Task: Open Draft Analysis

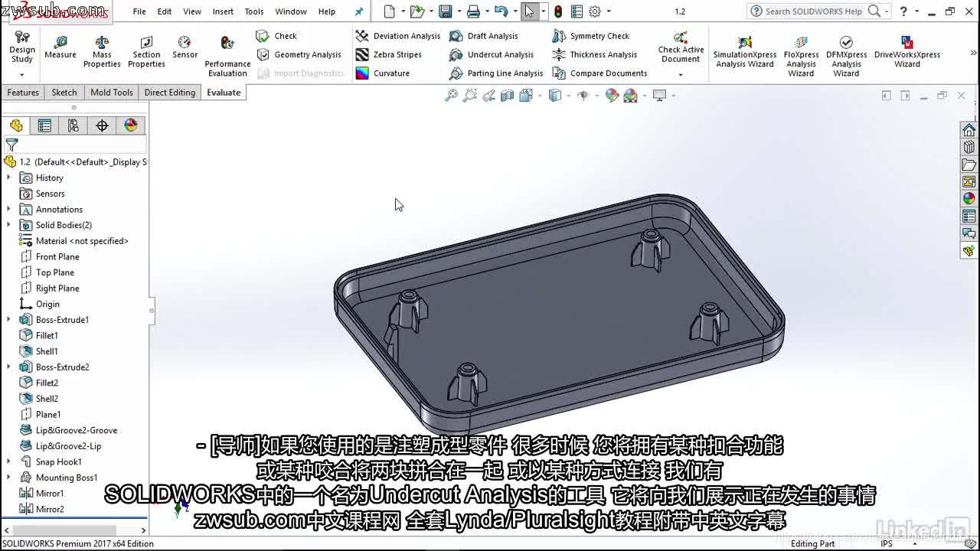Action: point(484,36)
